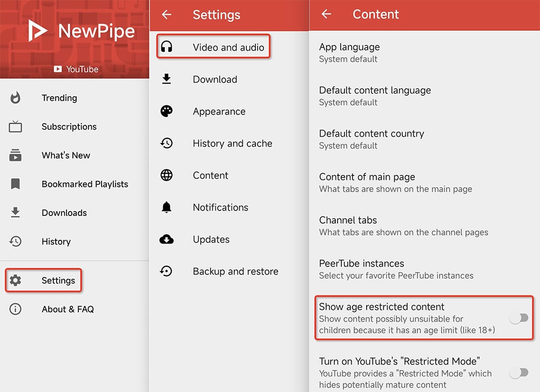Click the History clock icon in drawer
The width and height of the screenshot is (540, 392).
pos(15,241)
